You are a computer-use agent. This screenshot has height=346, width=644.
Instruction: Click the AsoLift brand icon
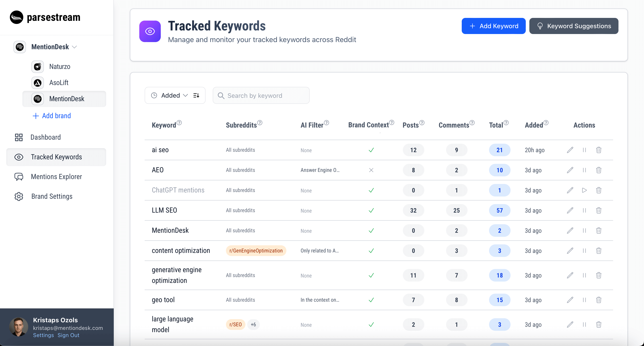pyautogui.click(x=37, y=83)
